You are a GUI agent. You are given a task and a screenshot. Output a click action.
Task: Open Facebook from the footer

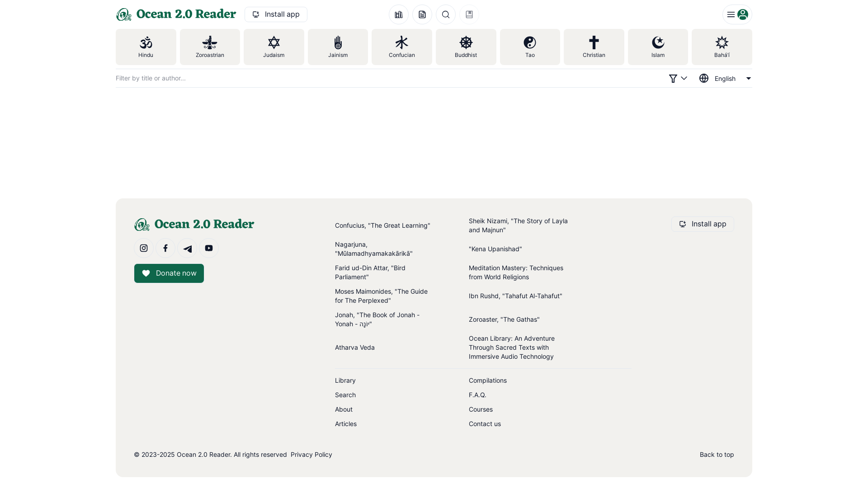tap(165, 248)
